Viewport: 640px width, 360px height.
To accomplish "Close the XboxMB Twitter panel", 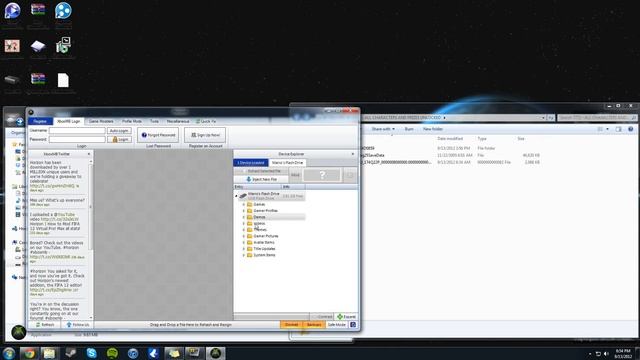I will [x=89, y=154].
